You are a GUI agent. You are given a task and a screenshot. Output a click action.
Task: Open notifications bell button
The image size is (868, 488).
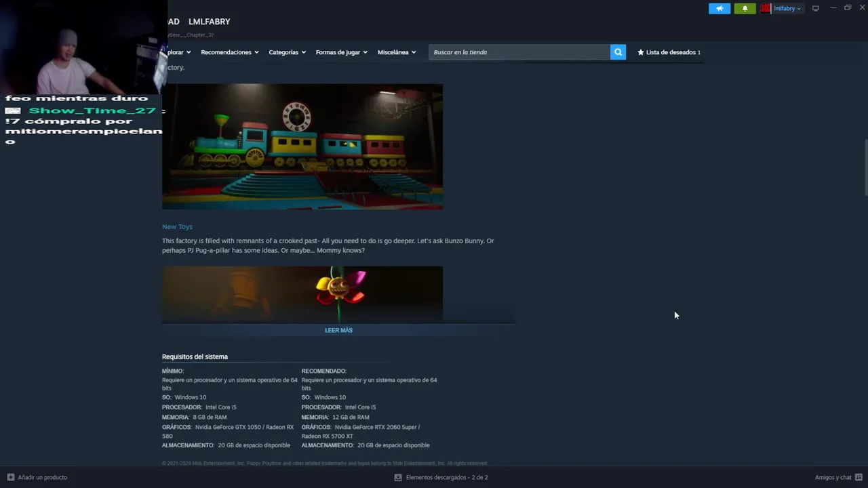point(745,8)
